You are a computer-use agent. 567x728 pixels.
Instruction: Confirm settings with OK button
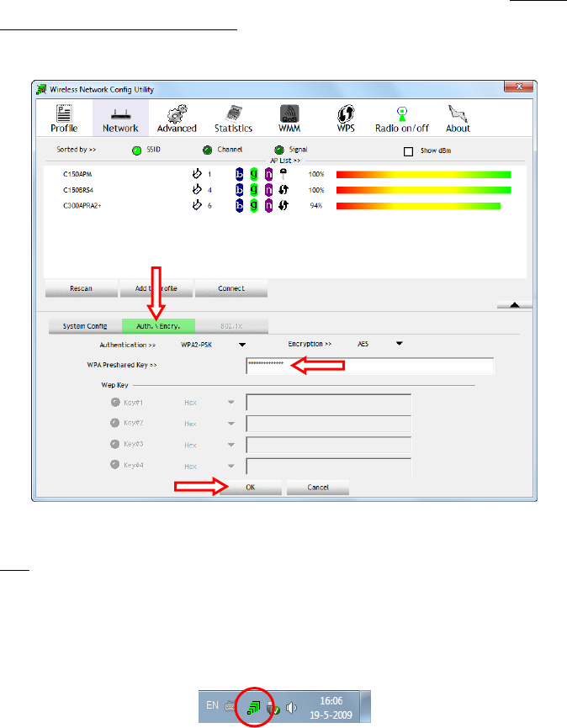[x=251, y=487]
